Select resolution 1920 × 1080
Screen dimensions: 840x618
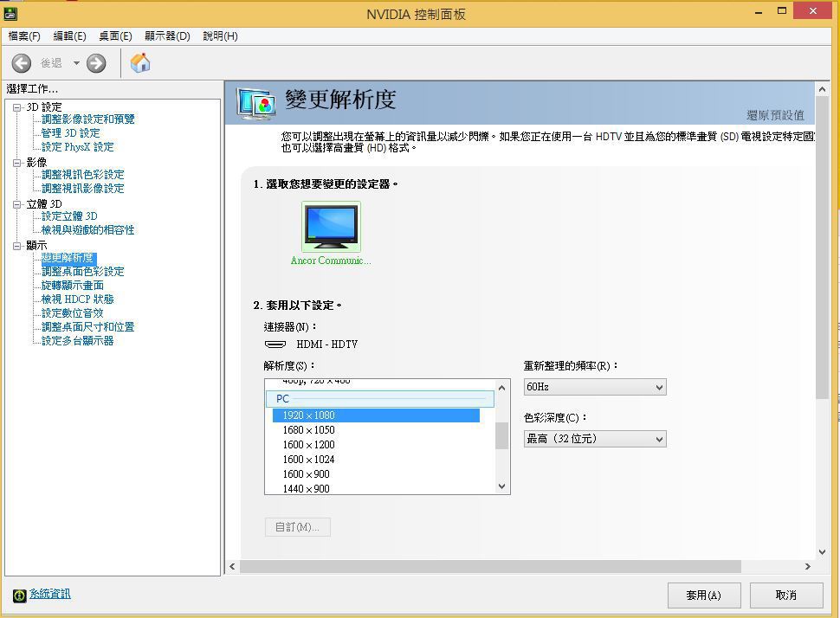pyautogui.click(x=376, y=415)
